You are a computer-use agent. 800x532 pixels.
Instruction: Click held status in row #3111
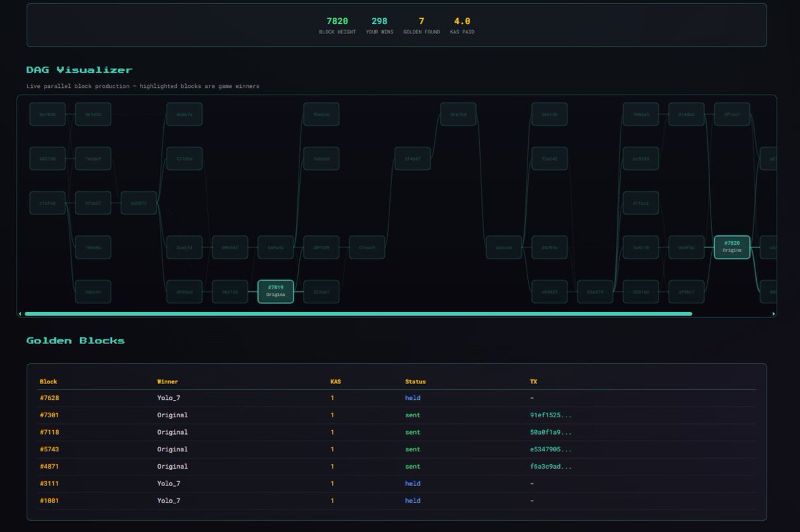(x=413, y=483)
